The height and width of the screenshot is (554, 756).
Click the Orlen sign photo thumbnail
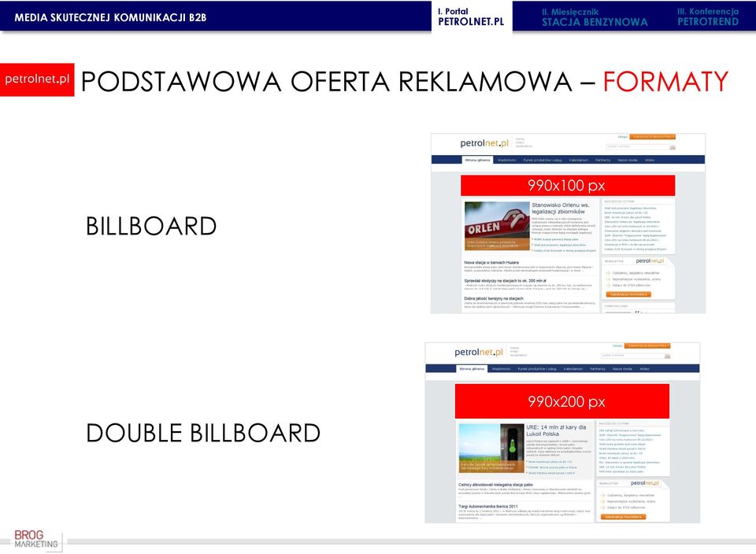497,226
